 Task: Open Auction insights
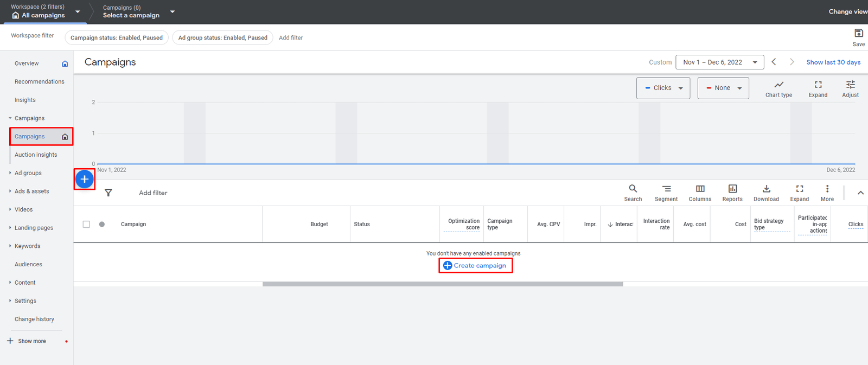coord(36,155)
